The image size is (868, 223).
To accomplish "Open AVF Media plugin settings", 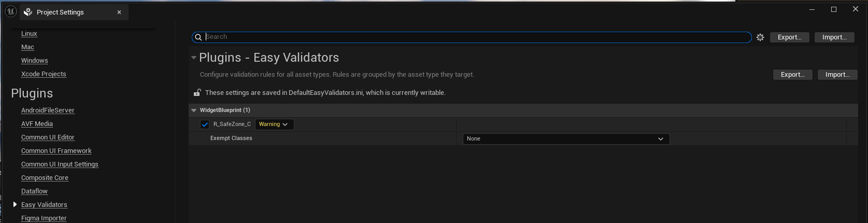I will (x=37, y=124).
